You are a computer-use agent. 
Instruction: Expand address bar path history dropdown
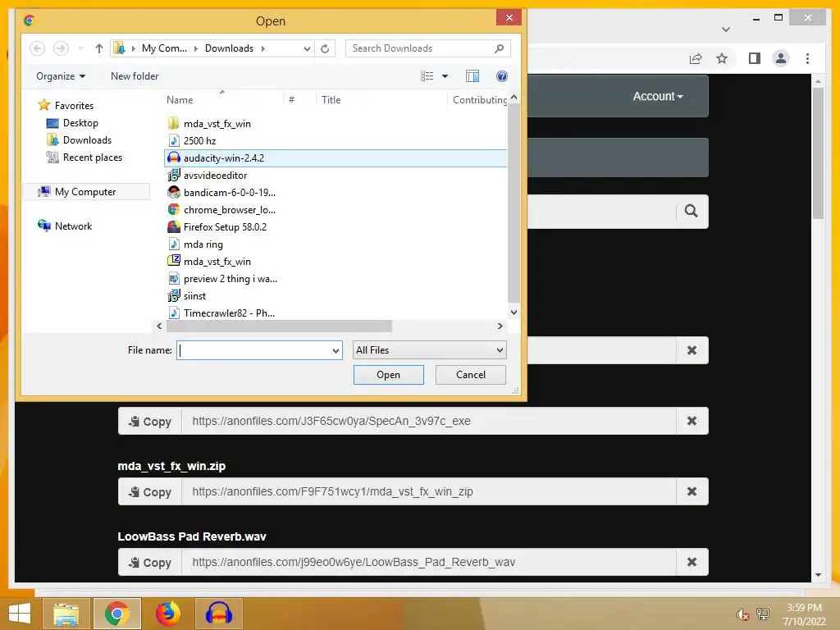click(307, 48)
